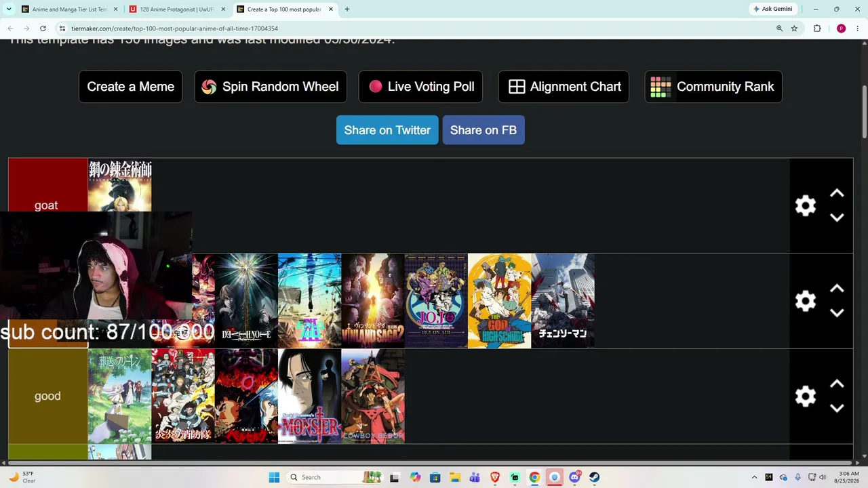Viewport: 868px width, 488px height.
Task: Select the JoJo poster
Action: [436, 301]
